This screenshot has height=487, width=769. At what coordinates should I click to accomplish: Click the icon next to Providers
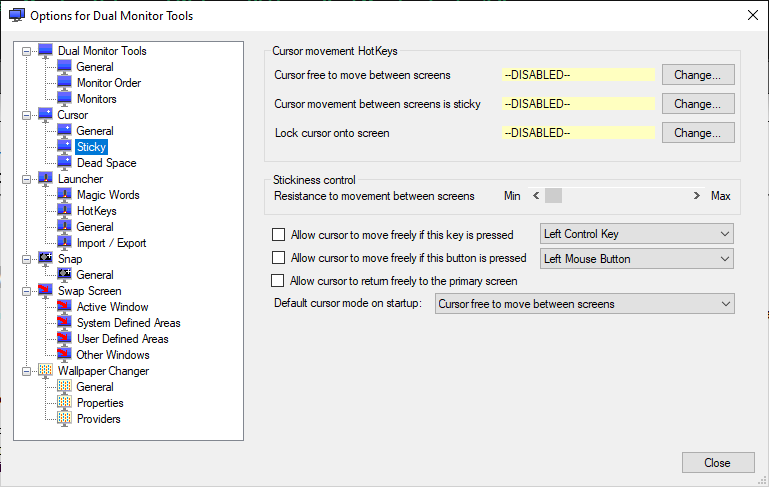click(64, 419)
